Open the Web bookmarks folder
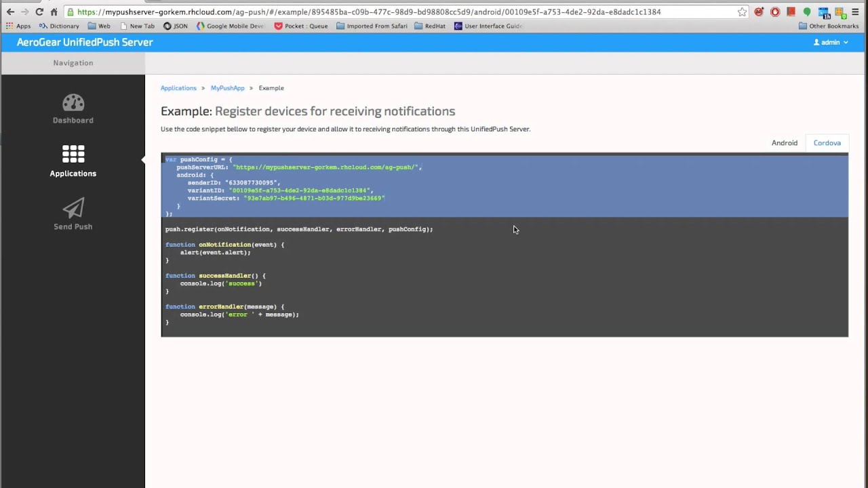868x488 pixels. [x=99, y=26]
